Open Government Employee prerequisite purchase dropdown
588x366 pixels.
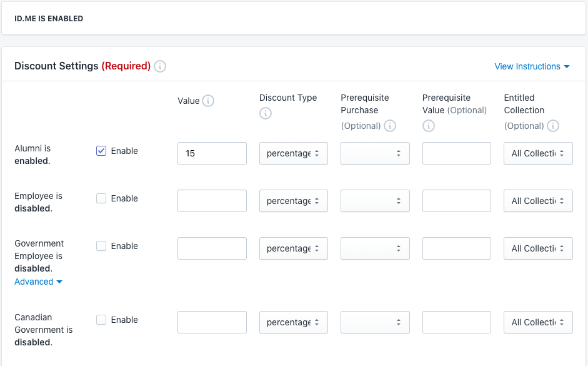pyautogui.click(x=375, y=248)
